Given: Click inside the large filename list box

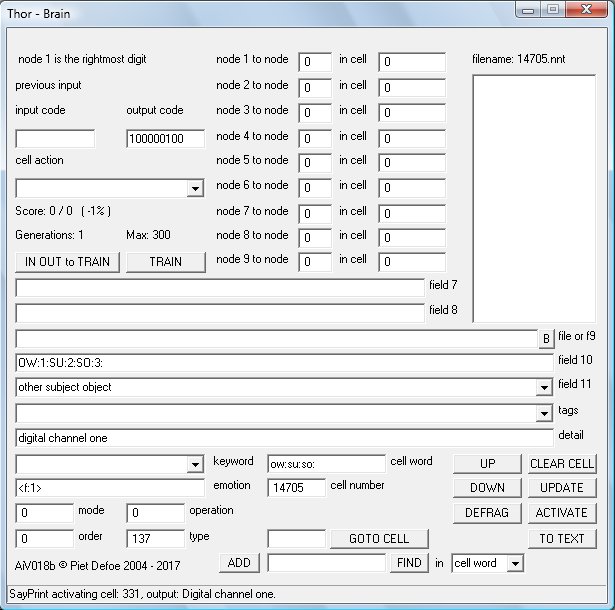Looking at the screenshot, I should (534, 198).
